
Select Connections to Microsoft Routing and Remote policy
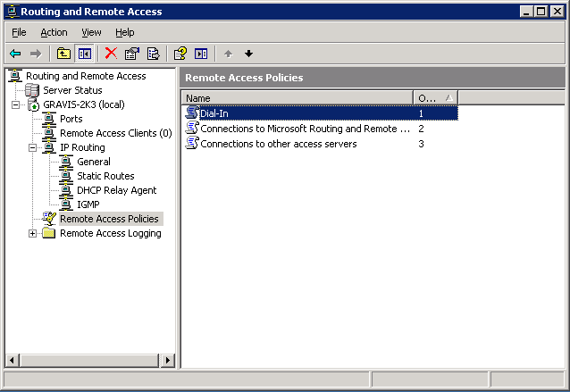point(305,129)
